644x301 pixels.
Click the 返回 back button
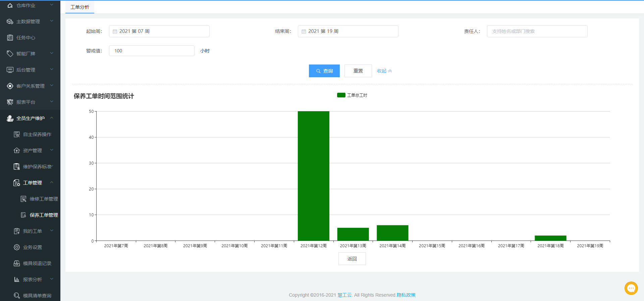click(x=352, y=259)
